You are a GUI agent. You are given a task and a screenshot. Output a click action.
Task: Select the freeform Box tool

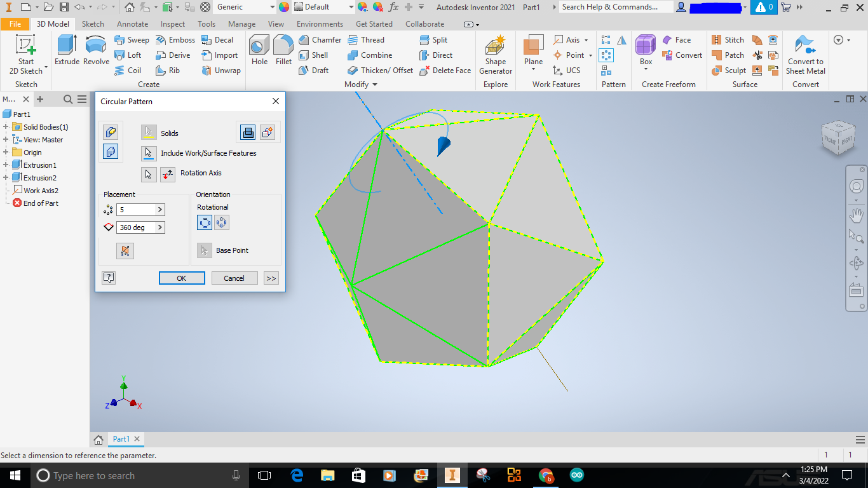[x=646, y=50]
